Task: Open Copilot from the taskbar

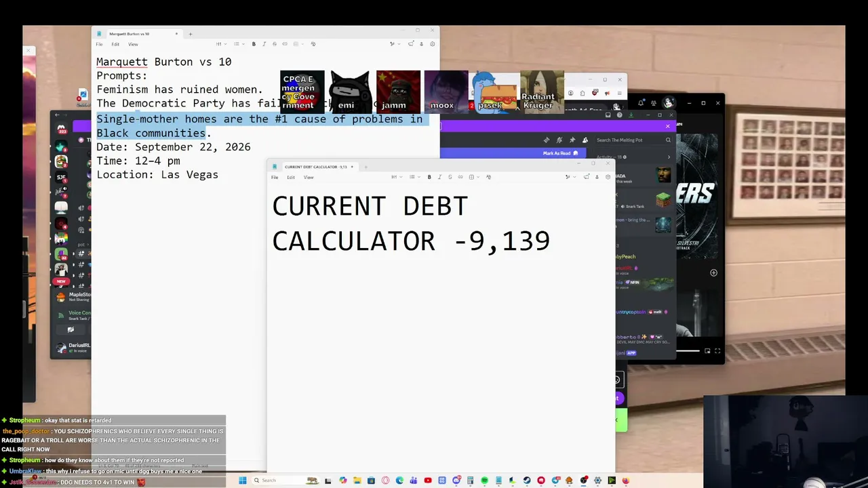Action: (343, 481)
